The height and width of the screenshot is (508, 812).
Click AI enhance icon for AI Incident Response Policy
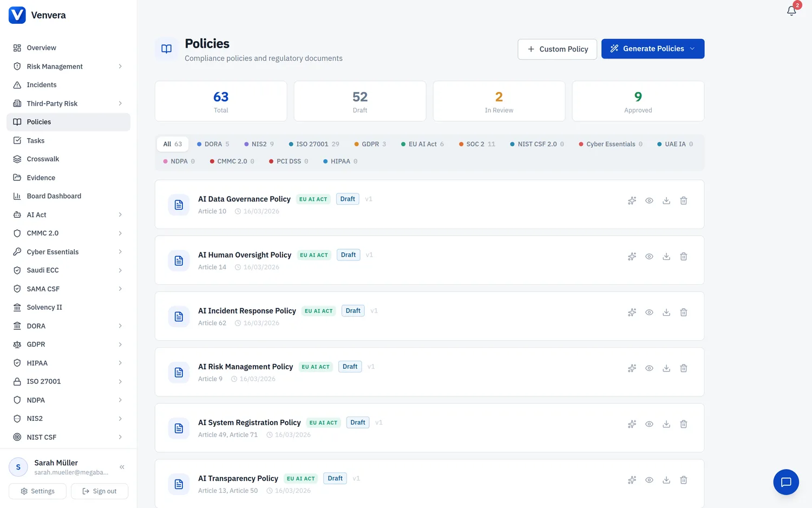pyautogui.click(x=632, y=312)
